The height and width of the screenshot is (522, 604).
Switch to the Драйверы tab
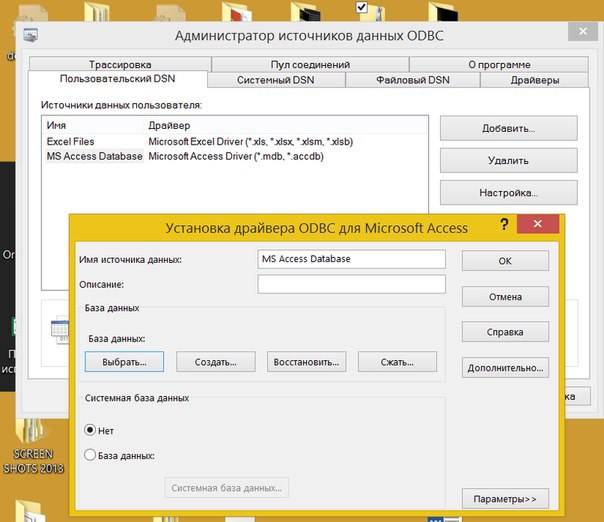[534, 80]
